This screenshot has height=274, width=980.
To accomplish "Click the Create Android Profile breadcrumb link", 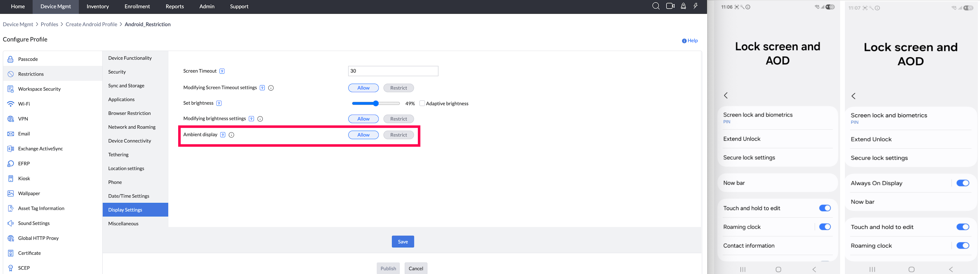I will [91, 24].
